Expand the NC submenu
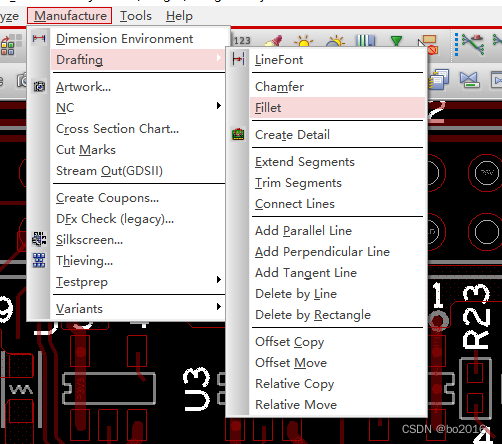 click(x=138, y=108)
